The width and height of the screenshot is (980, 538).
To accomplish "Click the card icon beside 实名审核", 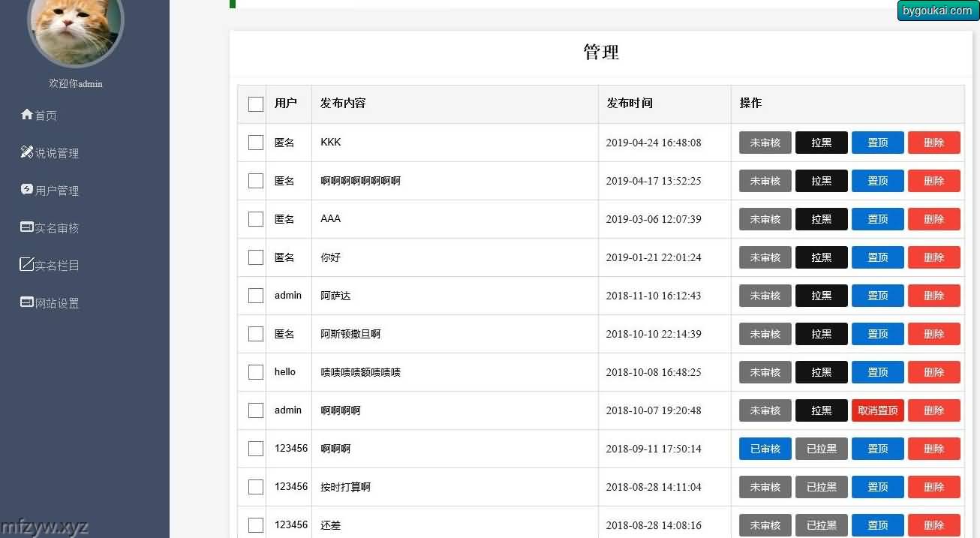I will pos(27,227).
